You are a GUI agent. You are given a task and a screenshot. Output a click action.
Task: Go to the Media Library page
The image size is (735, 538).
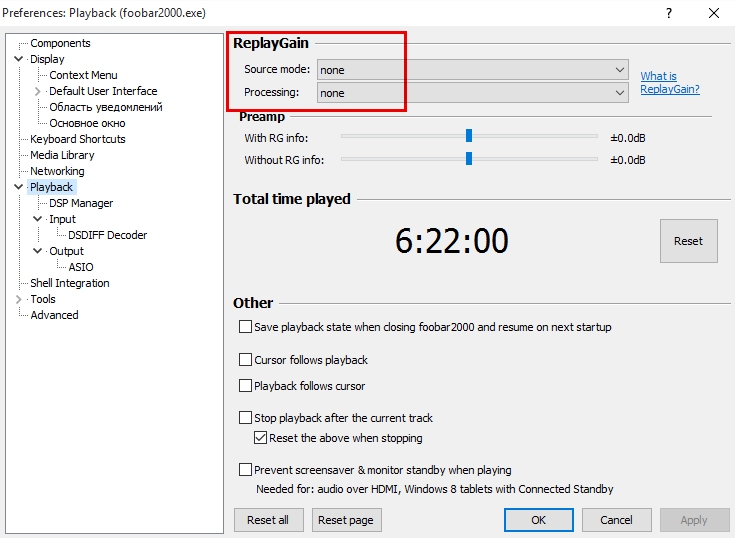62,155
